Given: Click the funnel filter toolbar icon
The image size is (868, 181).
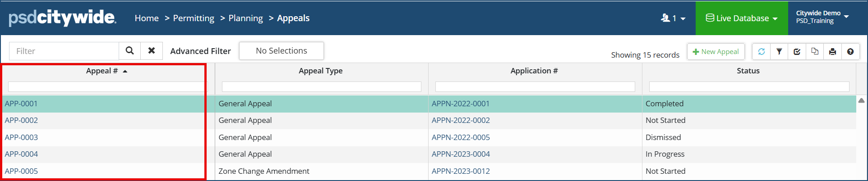Looking at the screenshot, I should pyautogui.click(x=779, y=52).
